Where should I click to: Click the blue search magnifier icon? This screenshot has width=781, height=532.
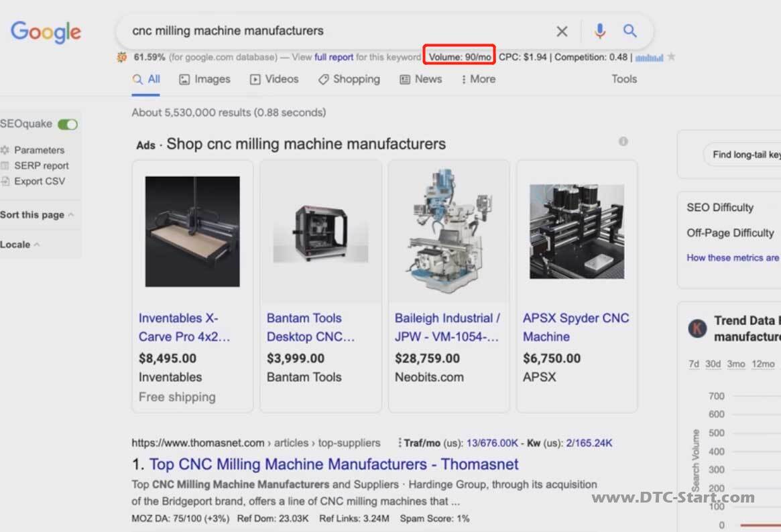tap(630, 31)
